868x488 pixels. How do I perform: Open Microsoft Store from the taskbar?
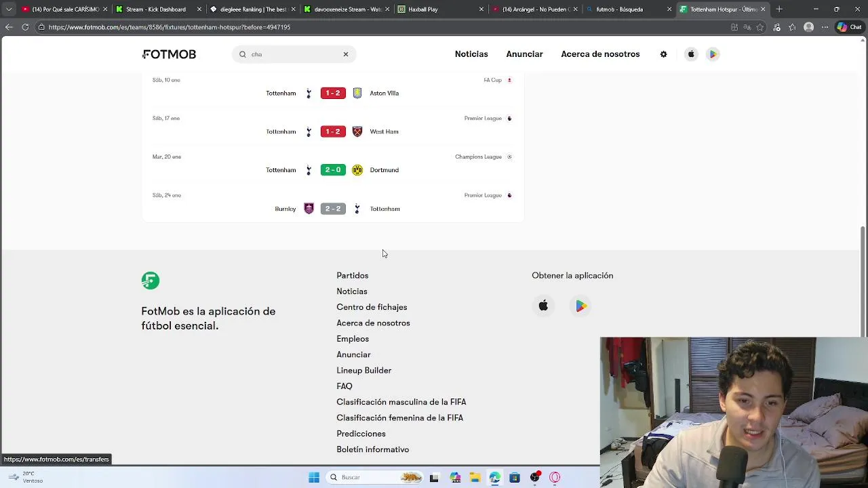(x=515, y=477)
